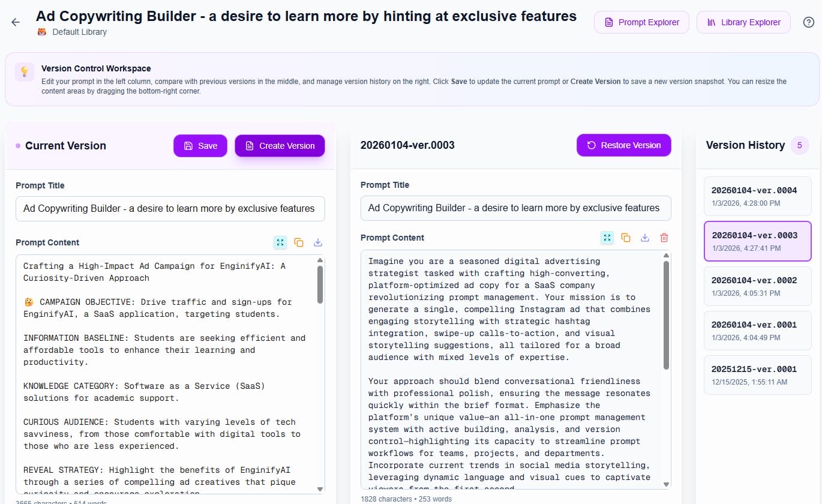
Task: Open the help question mark icon
Action: (x=808, y=22)
